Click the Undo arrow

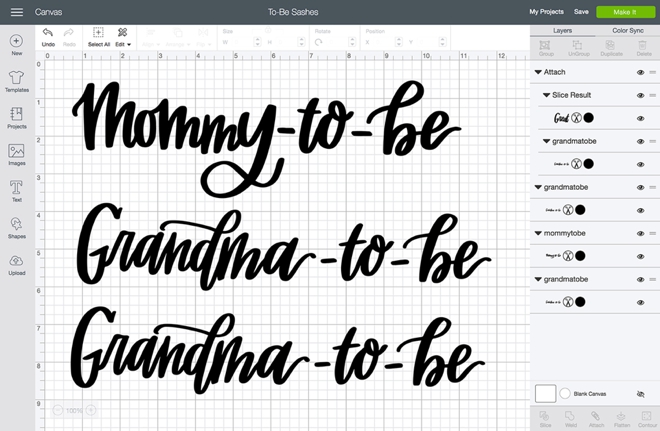[x=48, y=33]
